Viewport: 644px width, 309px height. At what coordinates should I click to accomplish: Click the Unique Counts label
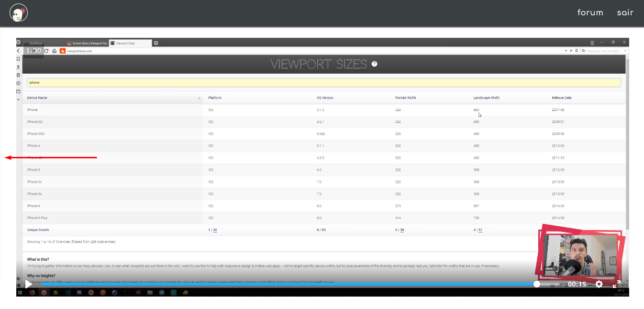coord(38,230)
